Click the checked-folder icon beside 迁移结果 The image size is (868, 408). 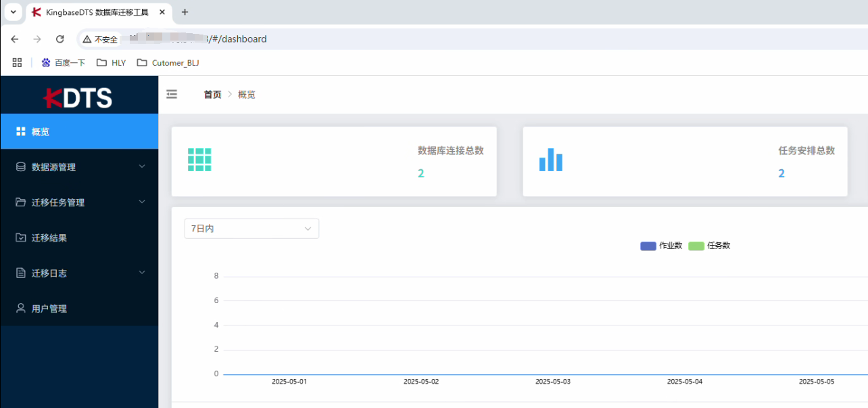[20, 237]
